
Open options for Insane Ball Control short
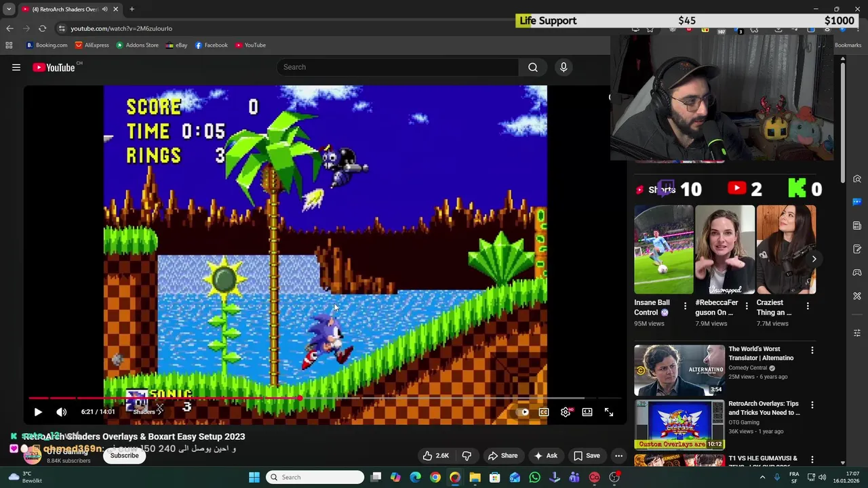685,306
